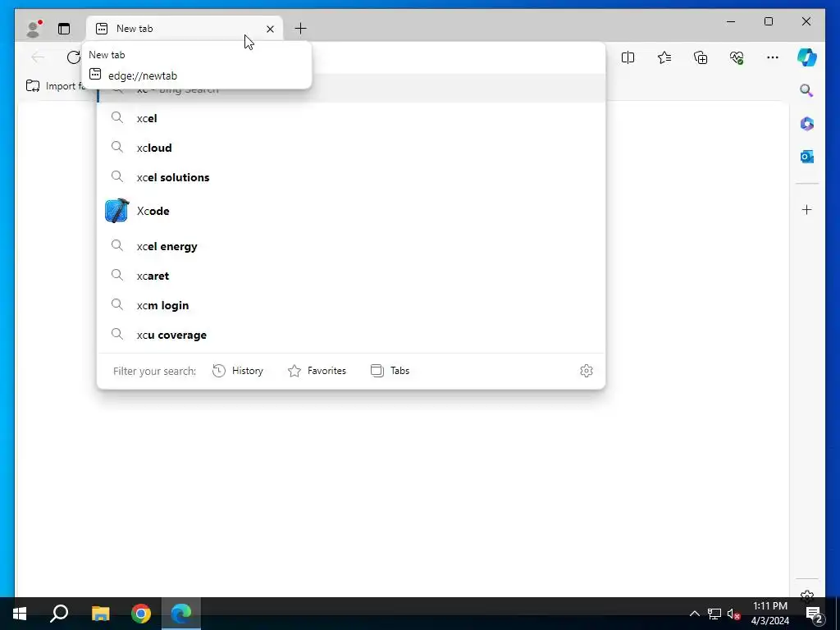Open the Favorites star toolbar icon
840x630 pixels.
pyautogui.click(x=664, y=57)
